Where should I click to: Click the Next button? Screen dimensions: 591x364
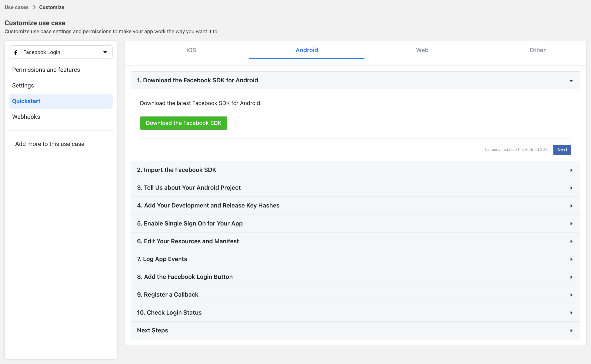[562, 150]
